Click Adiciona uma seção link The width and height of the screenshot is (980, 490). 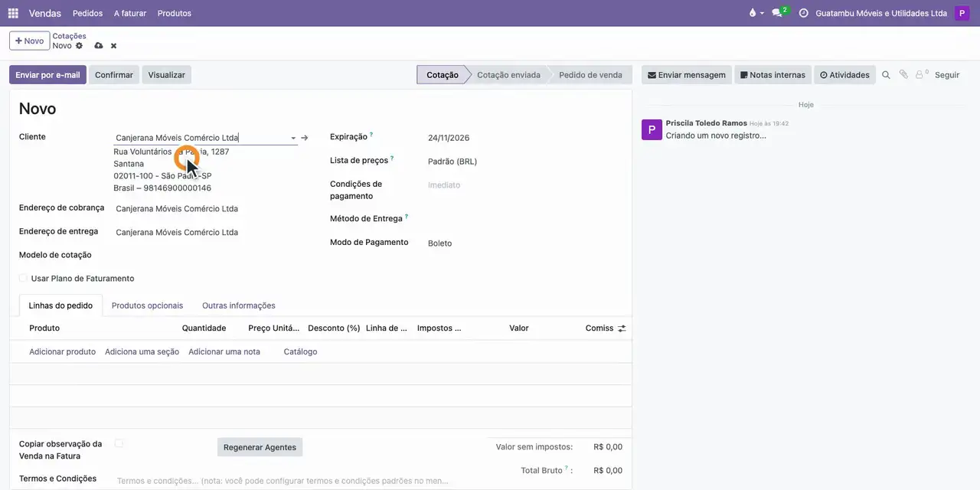pyautogui.click(x=142, y=352)
